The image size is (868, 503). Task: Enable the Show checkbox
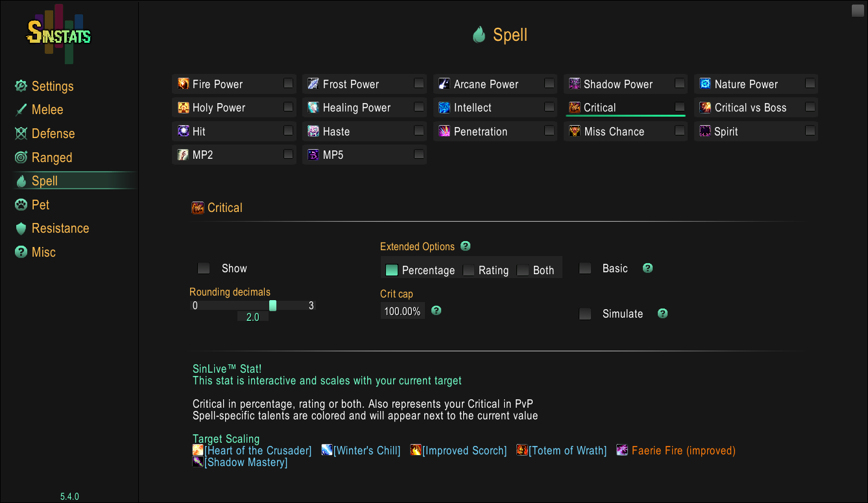point(204,268)
